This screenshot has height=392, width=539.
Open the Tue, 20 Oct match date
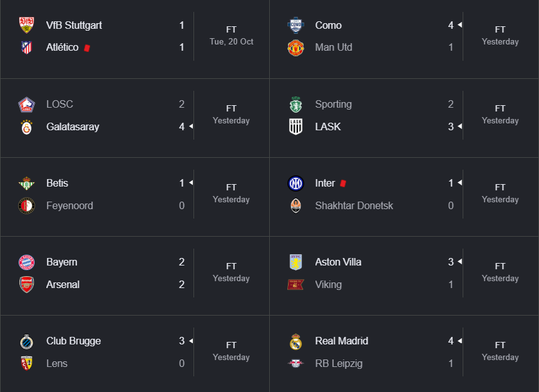[232, 41]
